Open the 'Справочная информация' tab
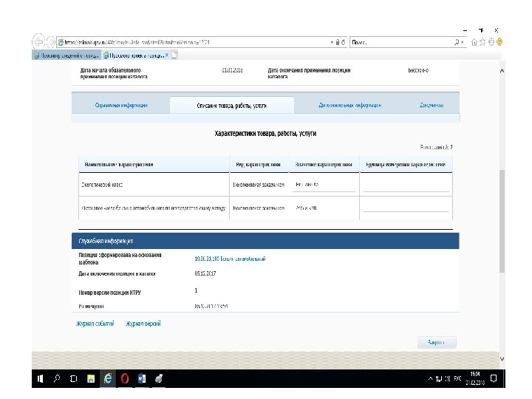The width and height of the screenshot is (532, 399). [121, 105]
